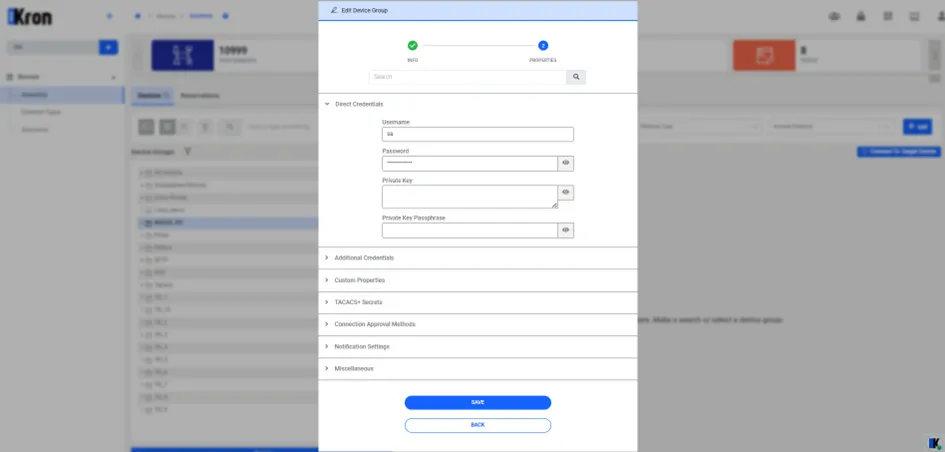Open the grid apps icon in top header
Viewport: 945px width, 452px height.
[x=888, y=16]
